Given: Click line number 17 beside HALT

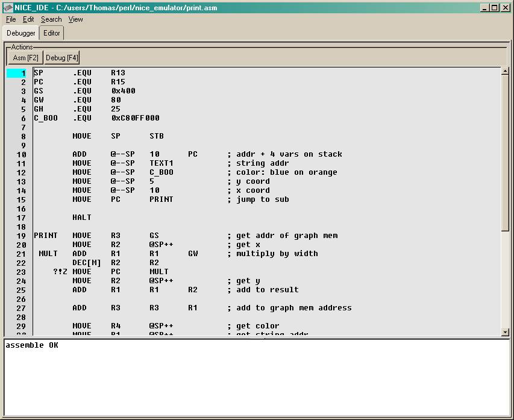Looking at the screenshot, I should [21, 218].
